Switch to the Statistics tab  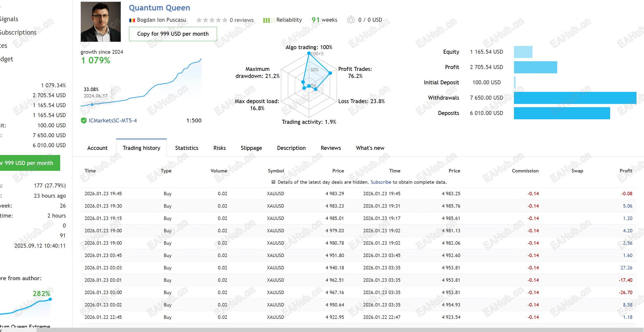click(x=186, y=148)
